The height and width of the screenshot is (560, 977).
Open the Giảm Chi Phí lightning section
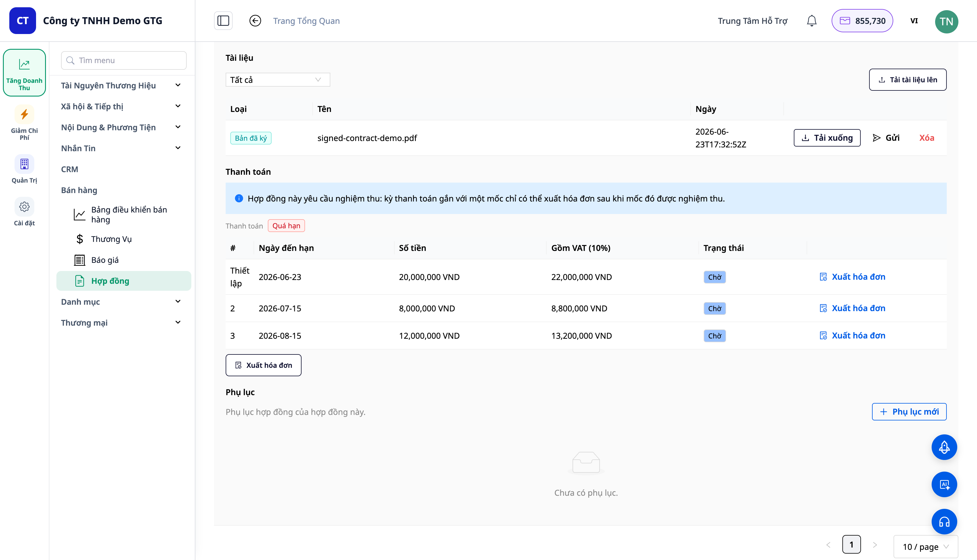point(24,123)
